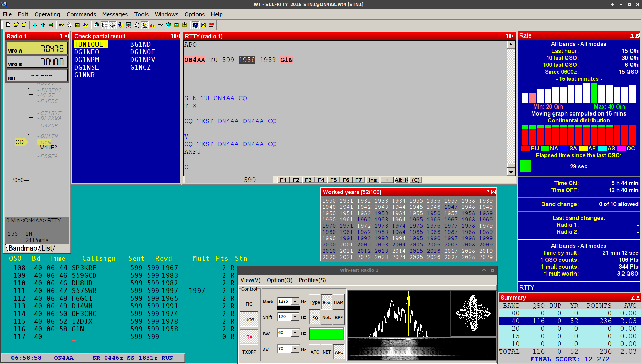
Task: Select DG1NFO in check partial list
Action: tap(87, 52)
